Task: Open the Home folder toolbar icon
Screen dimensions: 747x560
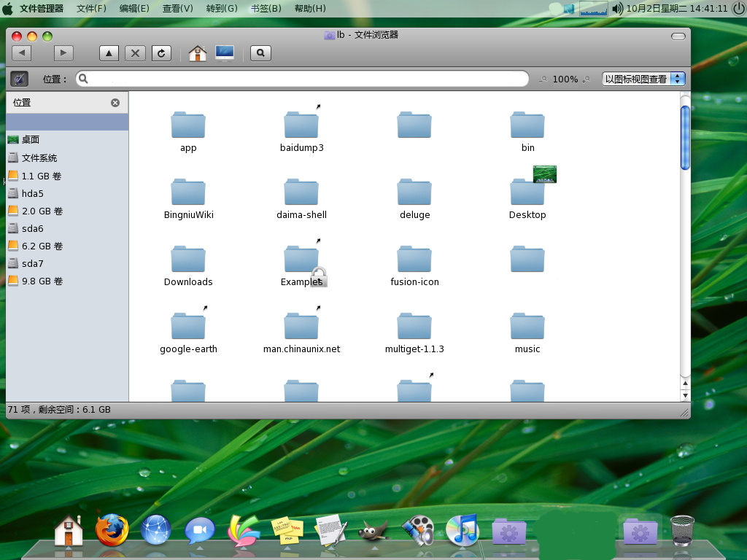Action: (x=197, y=52)
